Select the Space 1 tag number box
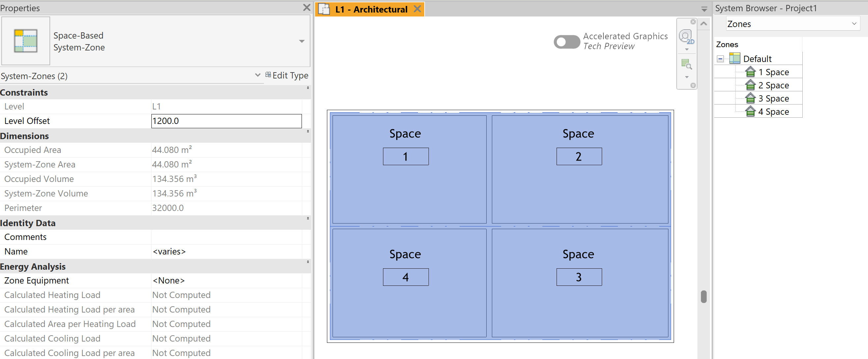 coord(405,156)
